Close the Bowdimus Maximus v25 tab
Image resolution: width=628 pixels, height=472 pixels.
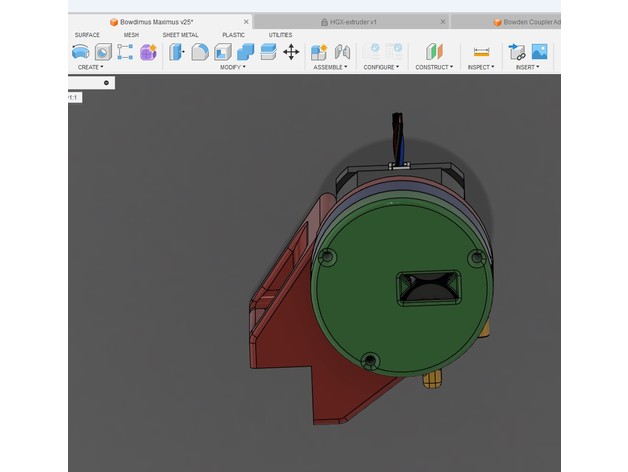click(x=245, y=21)
